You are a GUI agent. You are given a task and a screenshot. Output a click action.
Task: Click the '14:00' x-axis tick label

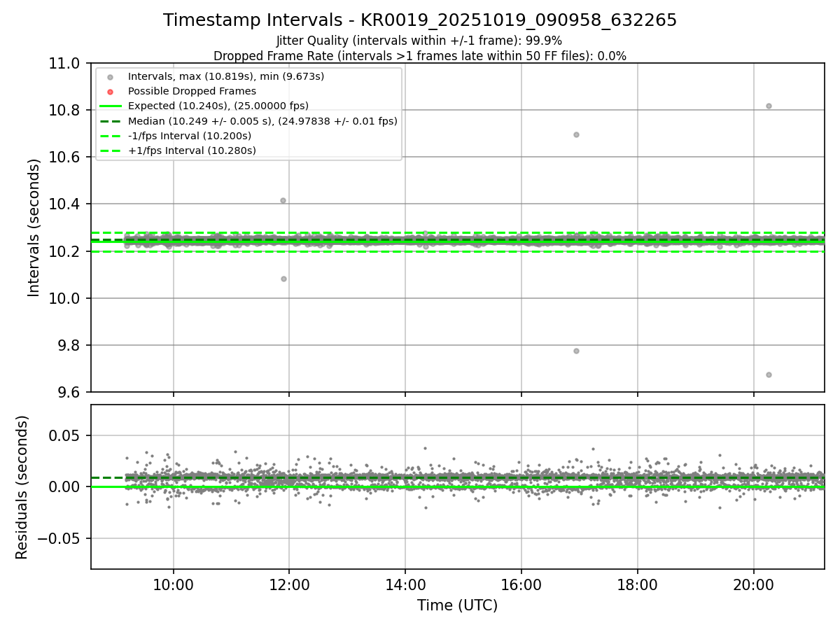(x=405, y=584)
